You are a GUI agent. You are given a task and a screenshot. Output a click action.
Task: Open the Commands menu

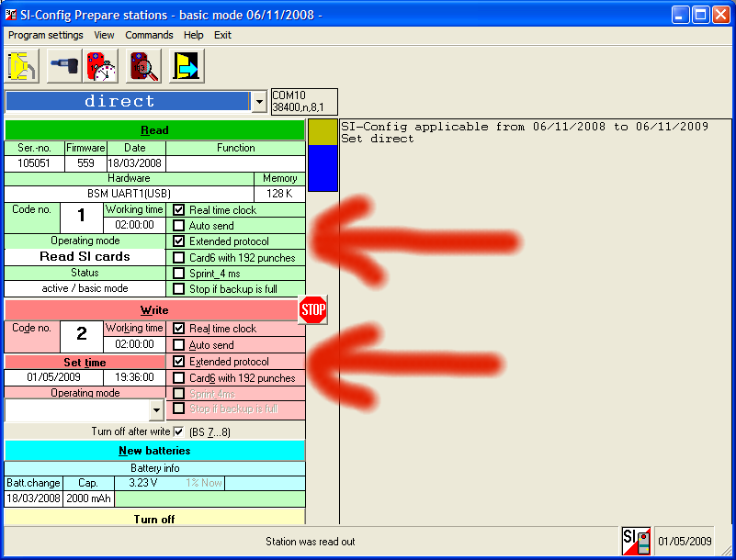149,35
